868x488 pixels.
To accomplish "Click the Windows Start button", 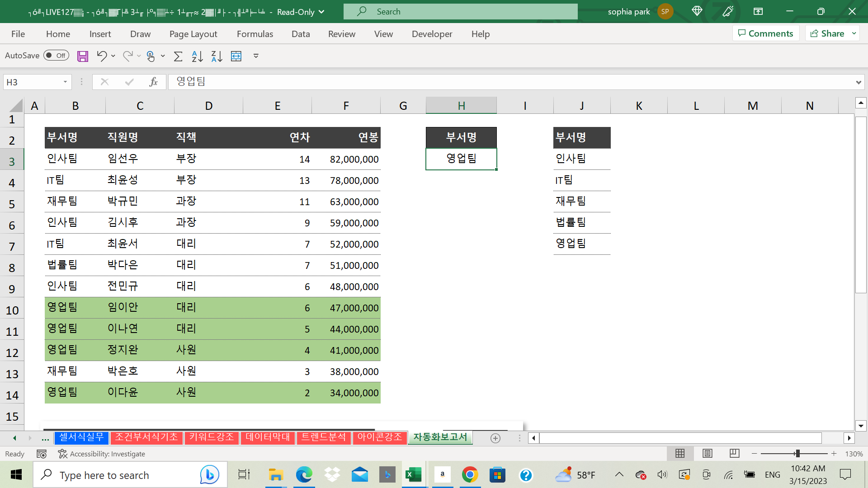I will pyautogui.click(x=16, y=475).
